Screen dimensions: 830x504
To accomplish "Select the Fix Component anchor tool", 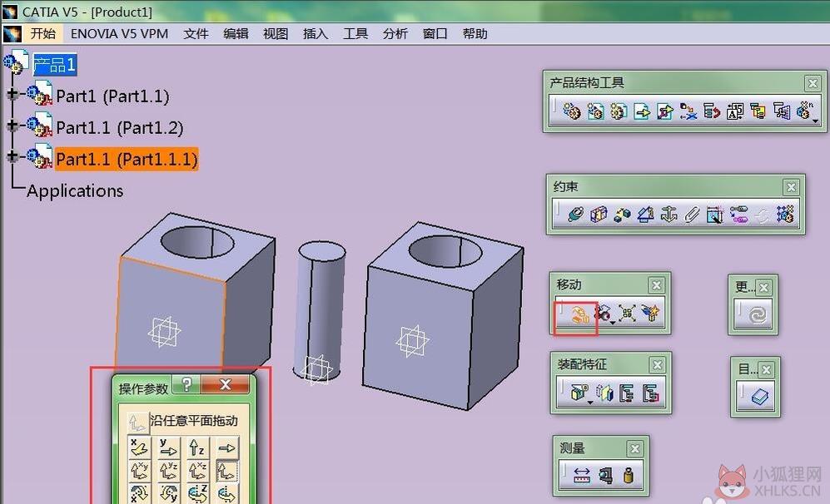I will (668, 215).
